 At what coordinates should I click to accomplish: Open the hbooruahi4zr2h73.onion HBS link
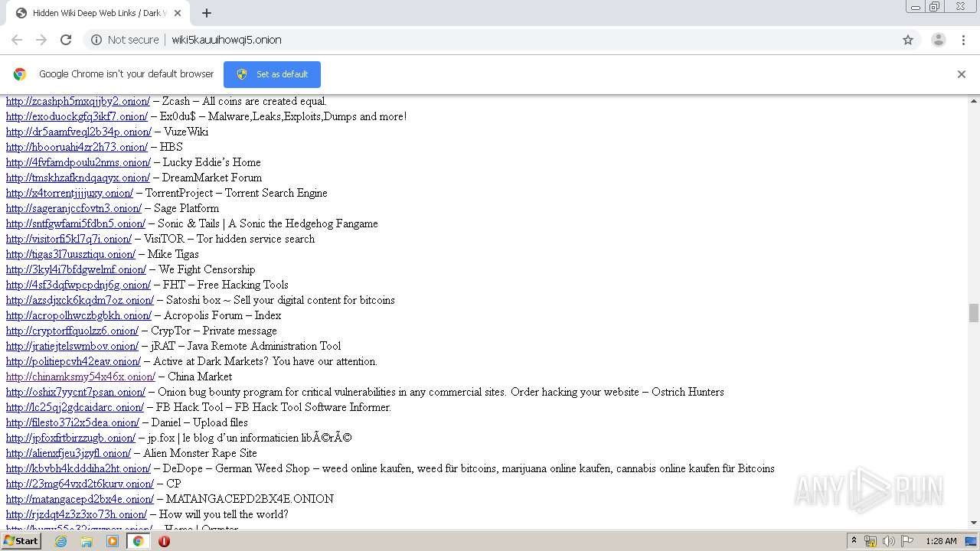coord(77,147)
